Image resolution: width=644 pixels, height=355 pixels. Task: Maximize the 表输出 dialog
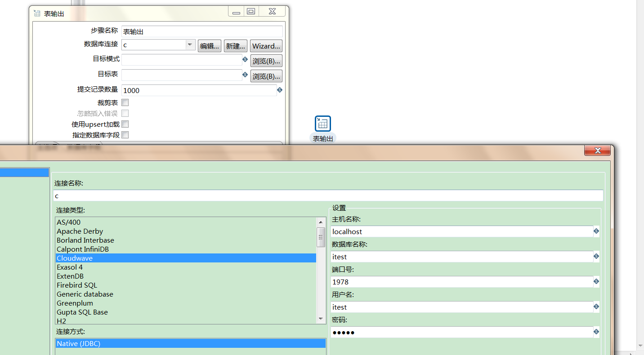pyautogui.click(x=251, y=12)
